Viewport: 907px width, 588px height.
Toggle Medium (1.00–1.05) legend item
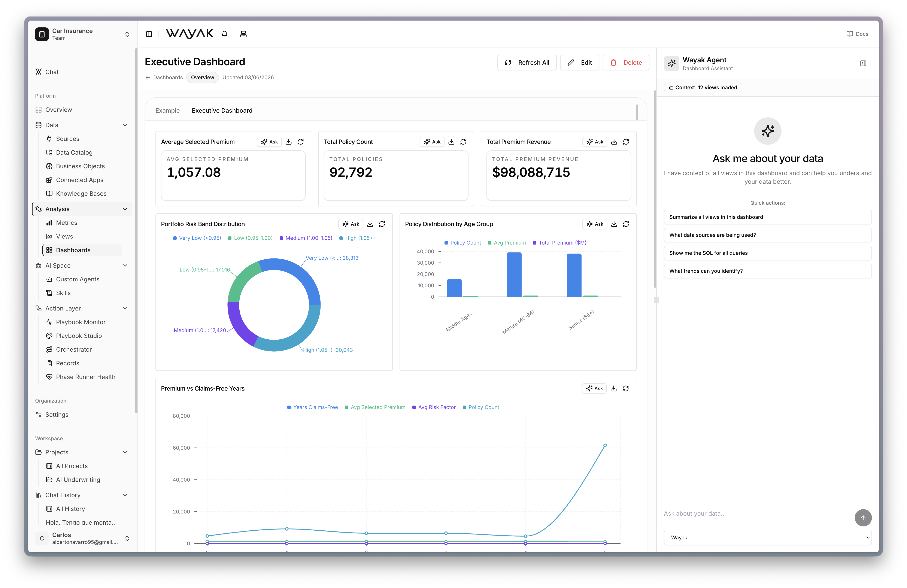coord(306,238)
